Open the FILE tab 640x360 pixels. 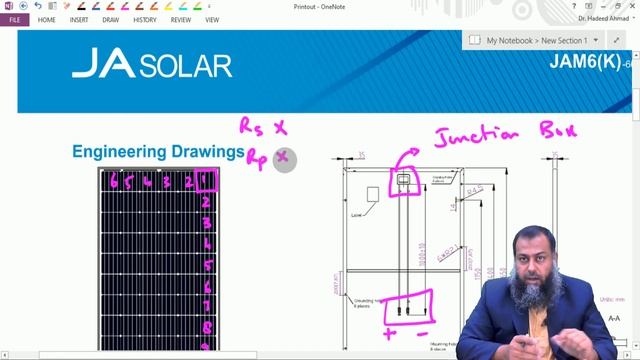click(x=15, y=20)
